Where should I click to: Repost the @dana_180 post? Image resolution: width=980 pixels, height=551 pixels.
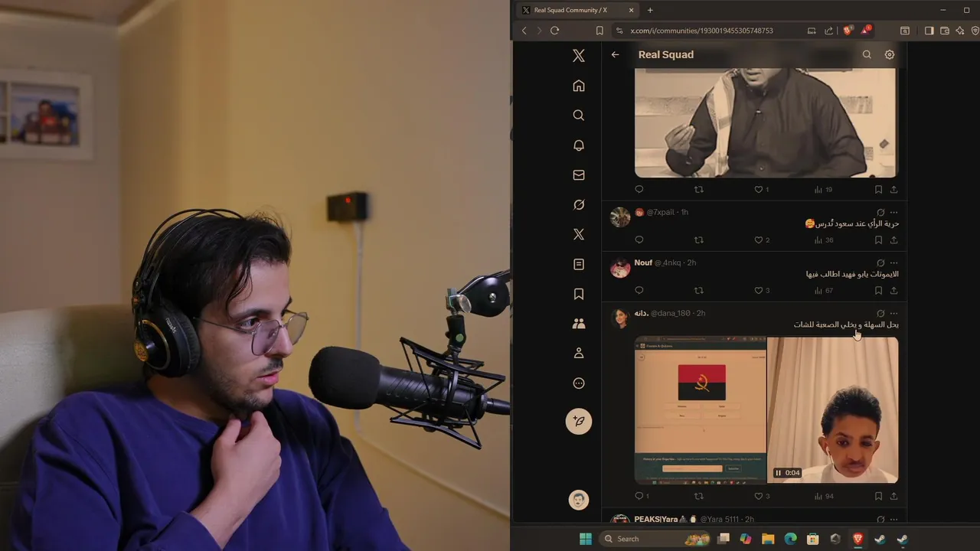(698, 496)
